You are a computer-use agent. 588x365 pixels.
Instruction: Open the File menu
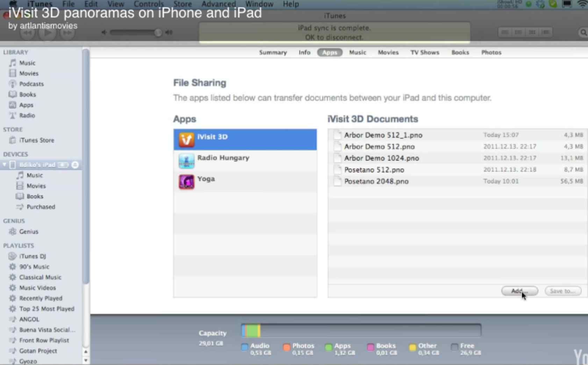[x=68, y=4]
